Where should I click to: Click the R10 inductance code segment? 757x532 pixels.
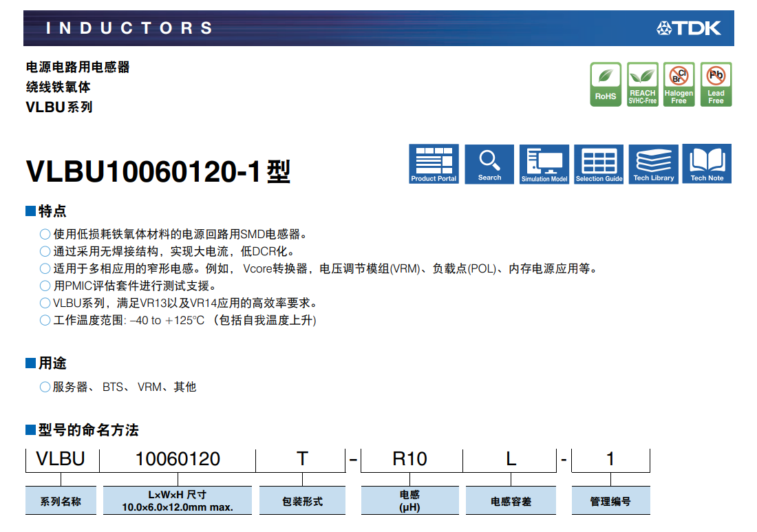coord(410,458)
